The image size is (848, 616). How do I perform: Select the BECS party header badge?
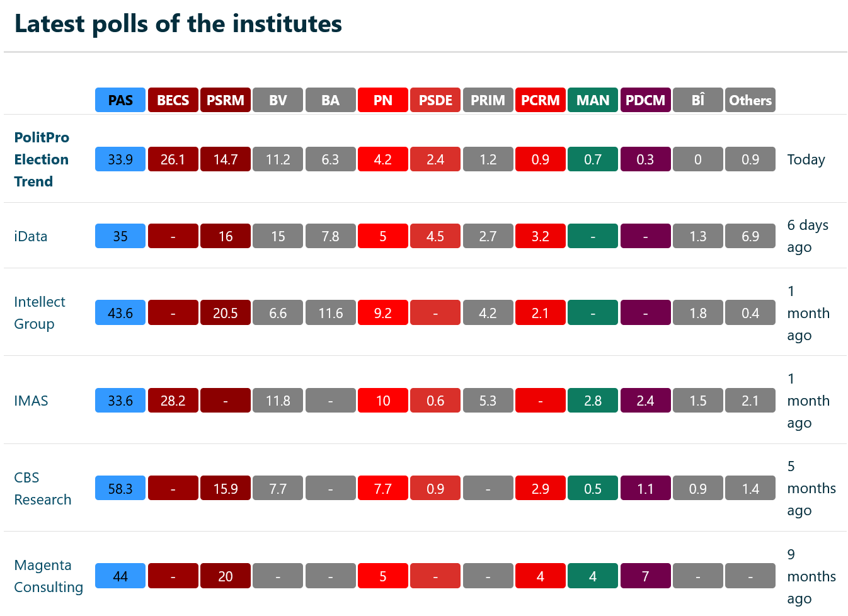click(x=173, y=100)
